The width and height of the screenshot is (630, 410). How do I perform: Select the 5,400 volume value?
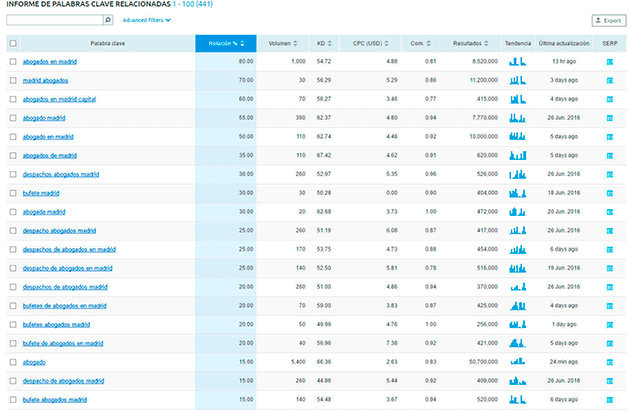coord(298,362)
